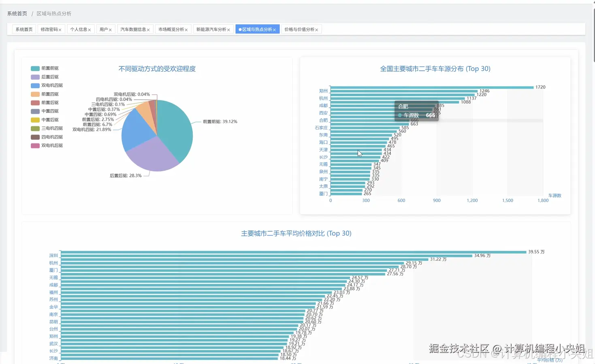
Task: Click the 31.22 万 price bar
Action: (x=245, y=259)
